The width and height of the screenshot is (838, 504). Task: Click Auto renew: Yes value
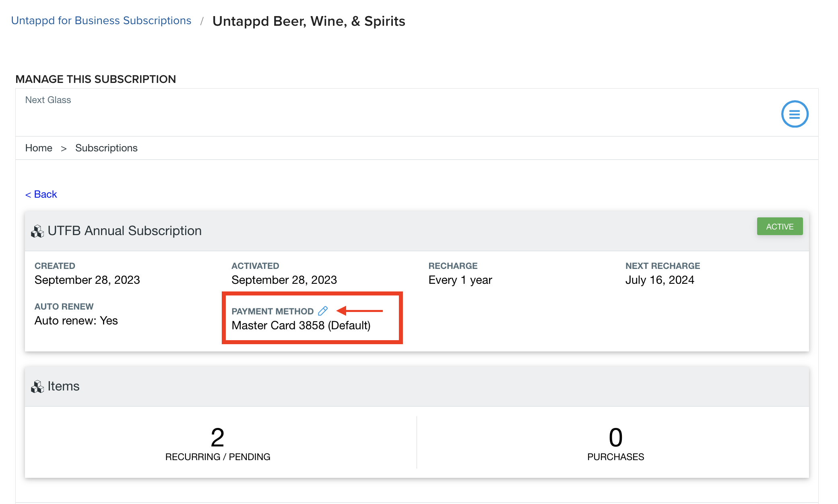[x=76, y=320]
